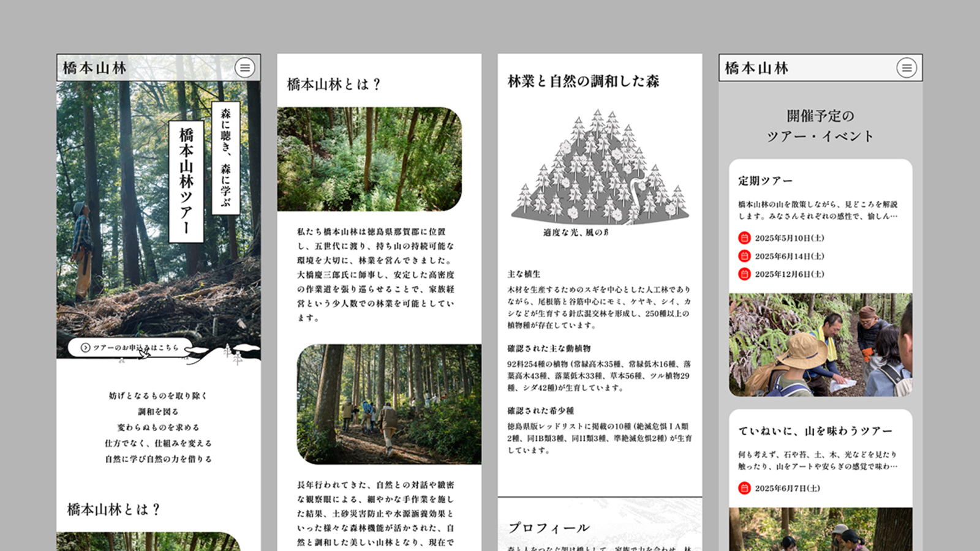This screenshot has height=551, width=980.
Task: Click calendar icon beside 2025年5月10日(土)
Action: tap(744, 238)
